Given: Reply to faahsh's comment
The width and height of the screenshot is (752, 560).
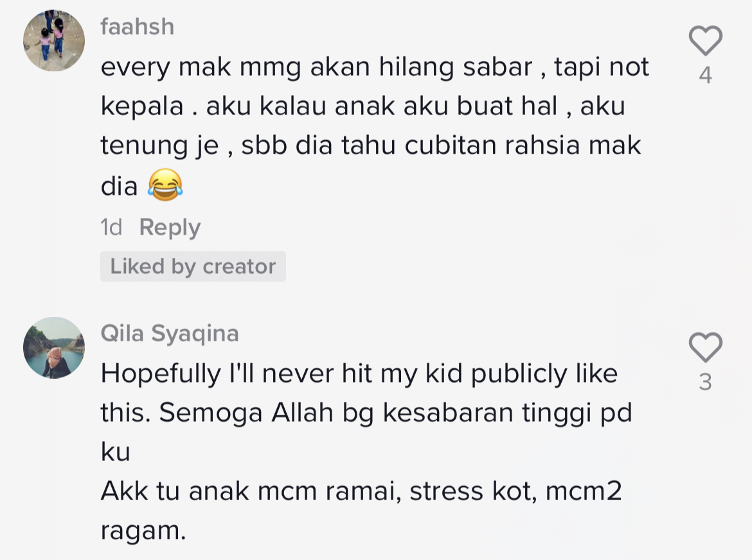Looking at the screenshot, I should coord(170,228).
